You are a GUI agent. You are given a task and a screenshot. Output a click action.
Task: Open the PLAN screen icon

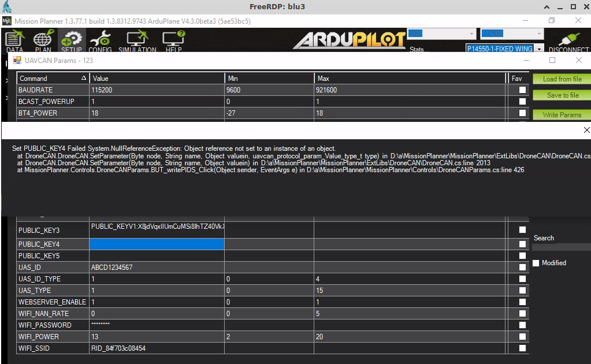pos(42,39)
